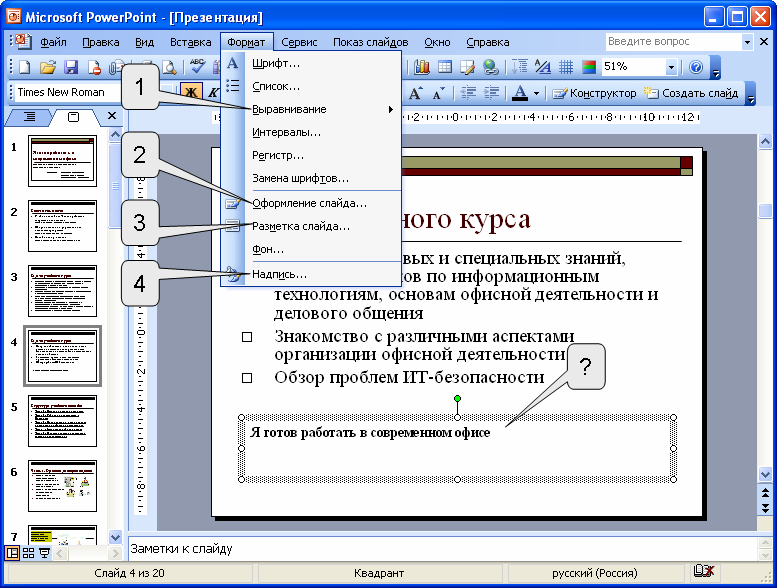Choose Список… in Format menu

click(x=311, y=86)
